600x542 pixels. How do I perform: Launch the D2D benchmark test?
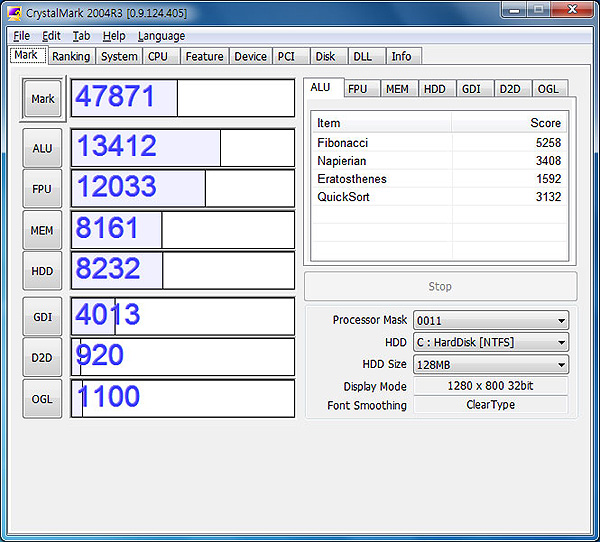[42, 357]
